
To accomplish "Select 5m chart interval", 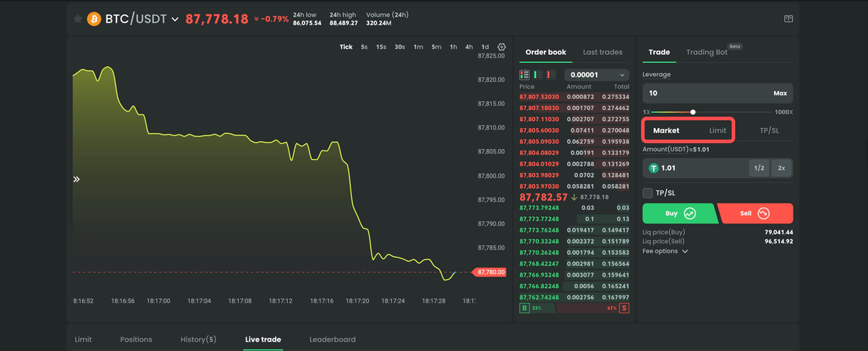I will point(436,47).
